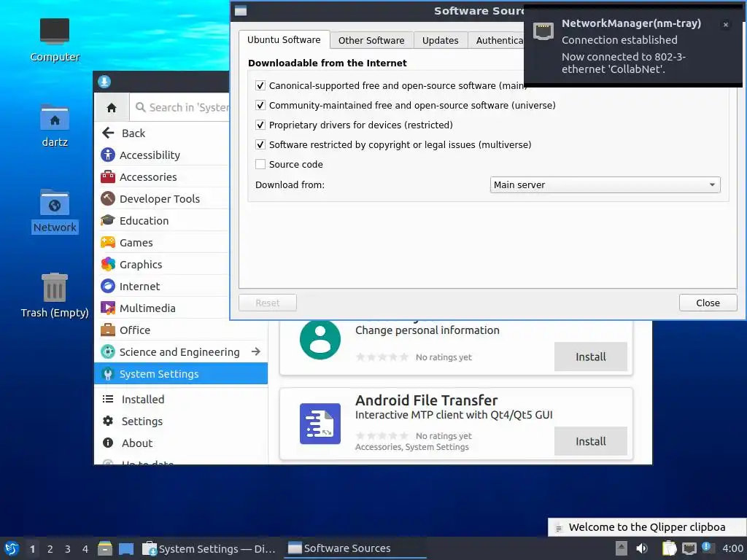The width and height of the screenshot is (747, 560).
Task: Install the personal information app
Action: [x=591, y=357]
